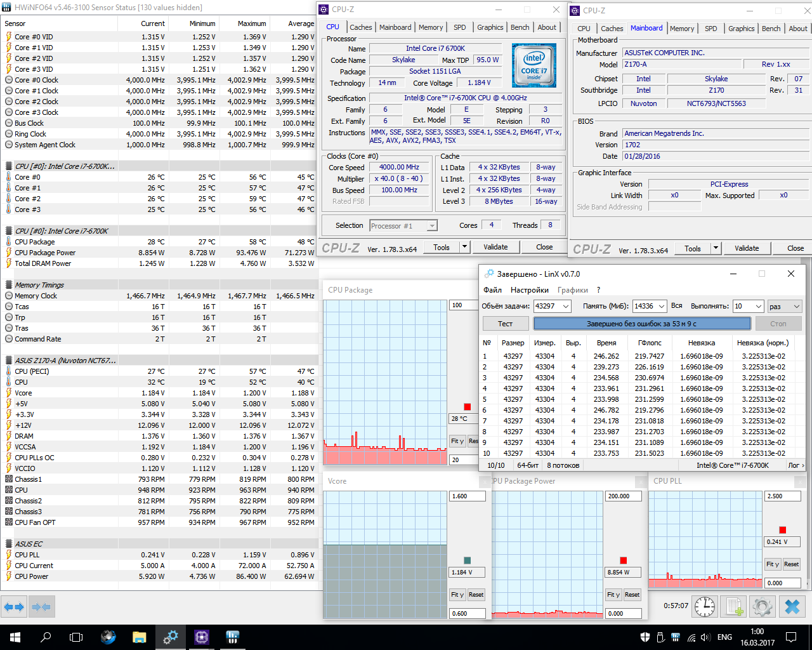This screenshot has height=650, width=812.
Task: Open Windows search from the taskbar
Action: click(x=46, y=637)
